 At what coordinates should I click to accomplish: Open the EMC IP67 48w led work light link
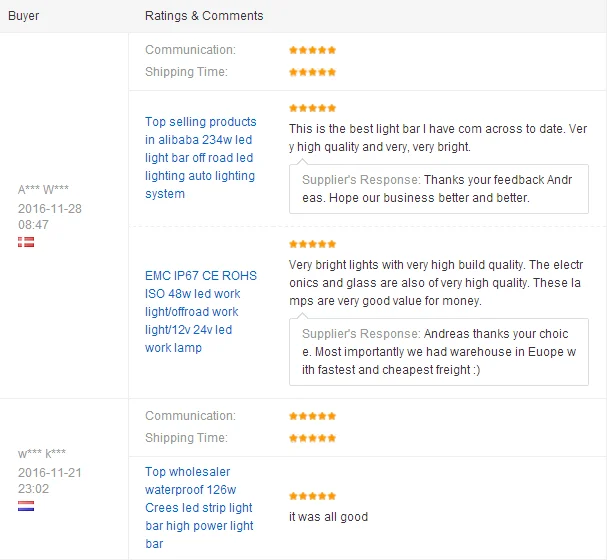tap(201, 312)
